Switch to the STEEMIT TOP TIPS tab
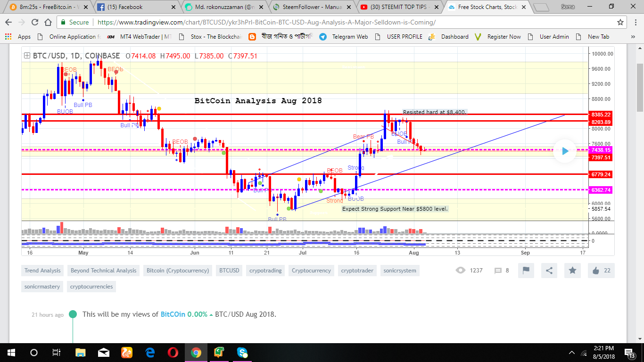 [399, 7]
